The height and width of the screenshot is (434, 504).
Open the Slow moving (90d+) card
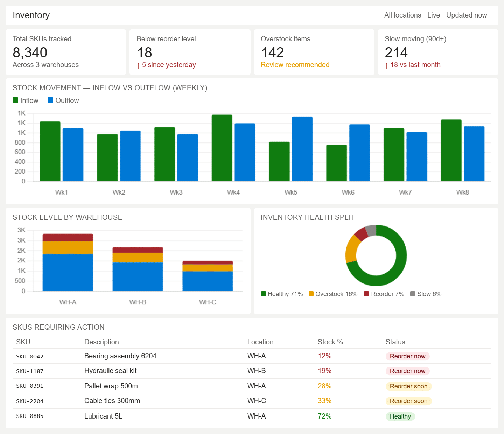pyautogui.click(x=438, y=52)
